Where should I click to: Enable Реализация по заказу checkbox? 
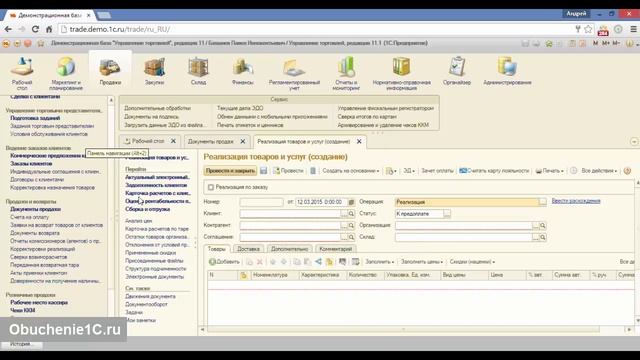coord(211,187)
